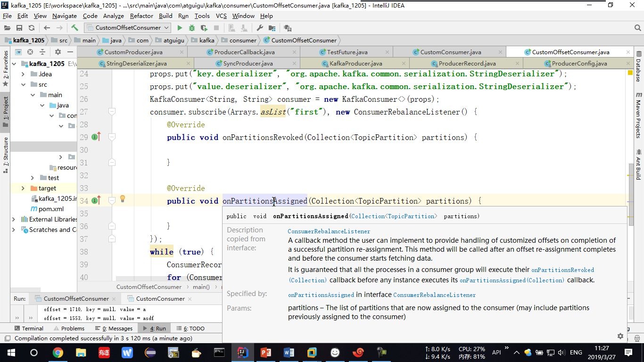Toggle the 1: Project side panel
Image resolution: width=644 pixels, height=362 pixels.
pyautogui.click(x=5, y=112)
